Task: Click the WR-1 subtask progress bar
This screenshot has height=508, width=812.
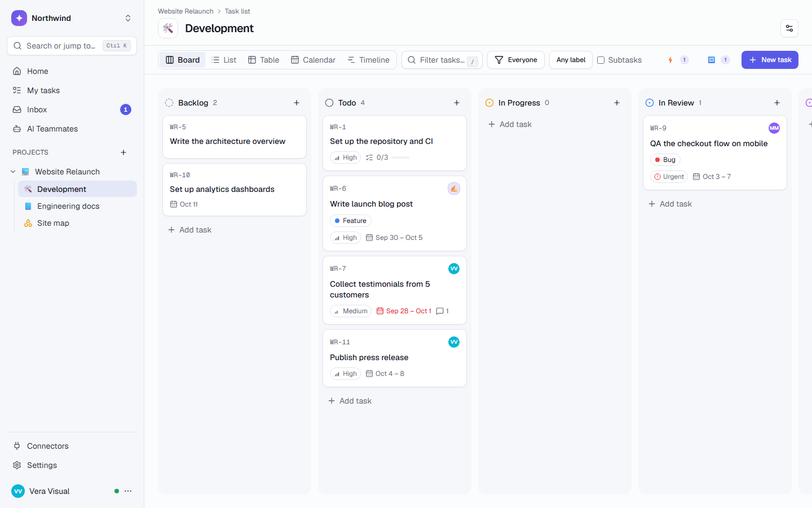Action: [x=400, y=157]
